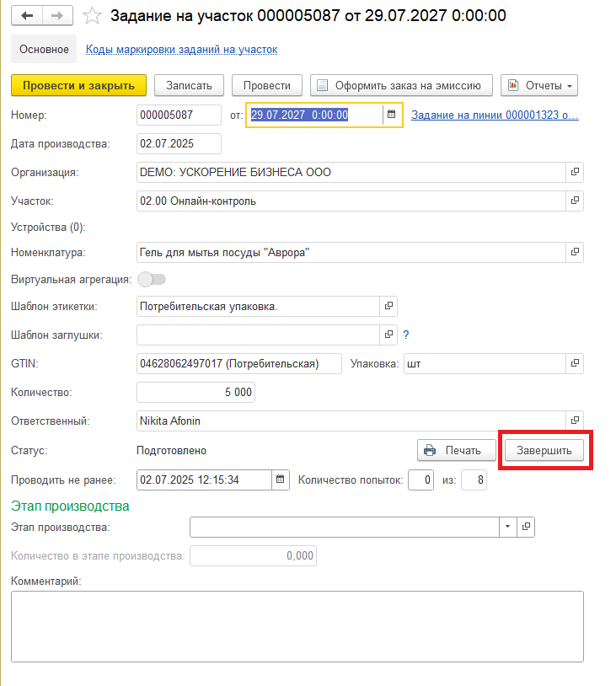Viewport: 616px width, 686px height.
Task: Add document to favorites with star icon
Action: tap(92, 16)
